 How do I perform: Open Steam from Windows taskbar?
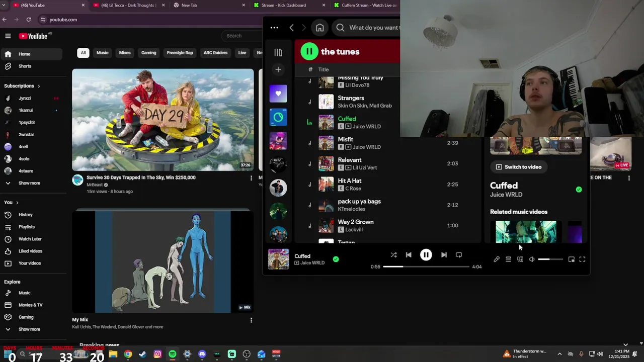click(142, 354)
